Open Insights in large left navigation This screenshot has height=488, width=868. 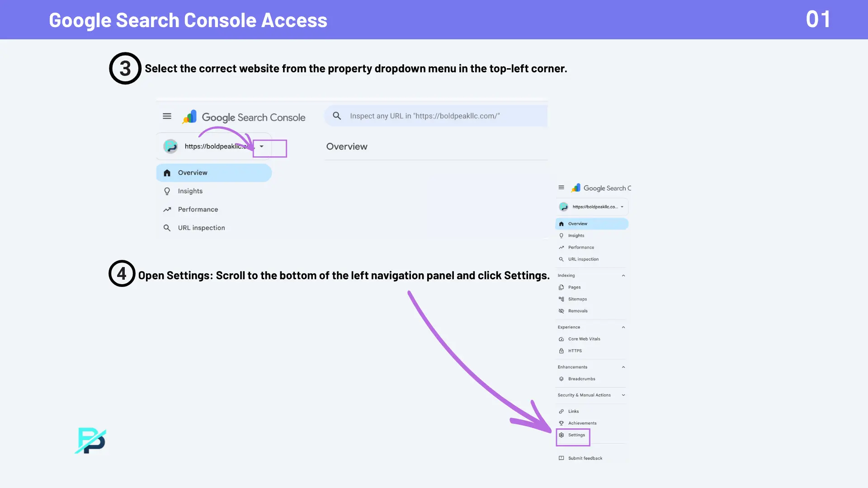(190, 191)
